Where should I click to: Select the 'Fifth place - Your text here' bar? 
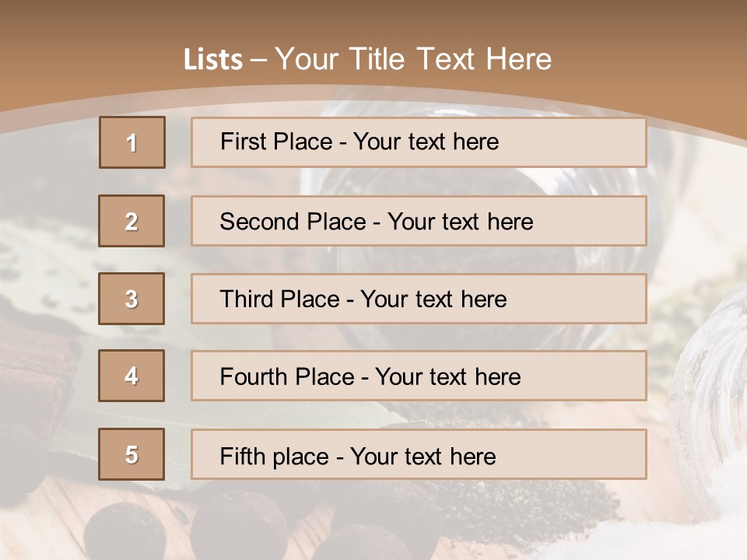pos(419,454)
